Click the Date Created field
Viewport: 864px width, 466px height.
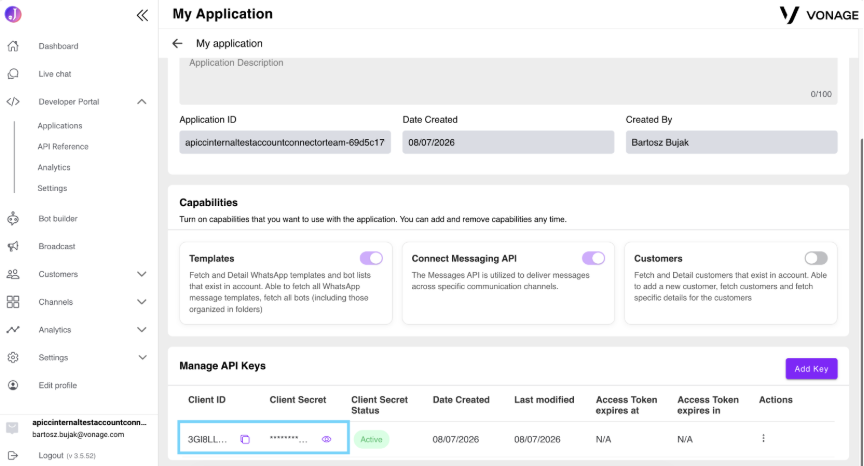click(508, 143)
